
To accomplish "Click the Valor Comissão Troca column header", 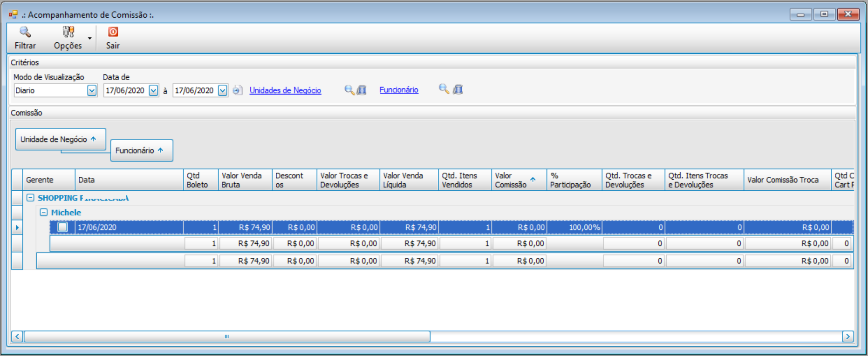I will pos(787,180).
